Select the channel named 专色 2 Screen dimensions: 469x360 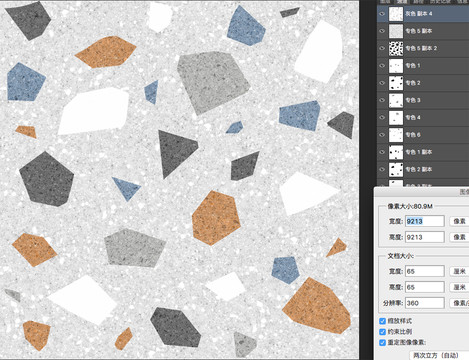click(413, 83)
